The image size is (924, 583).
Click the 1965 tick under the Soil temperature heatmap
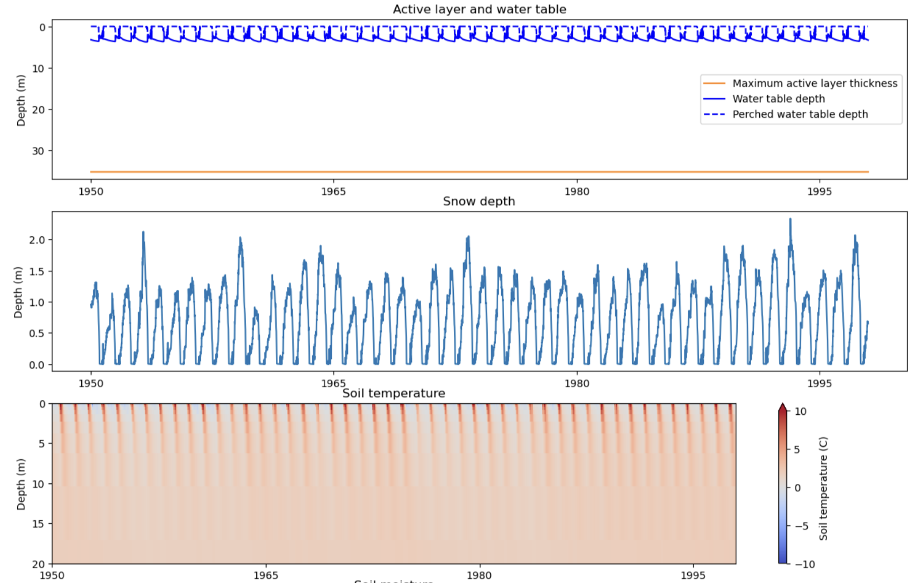[266, 575]
